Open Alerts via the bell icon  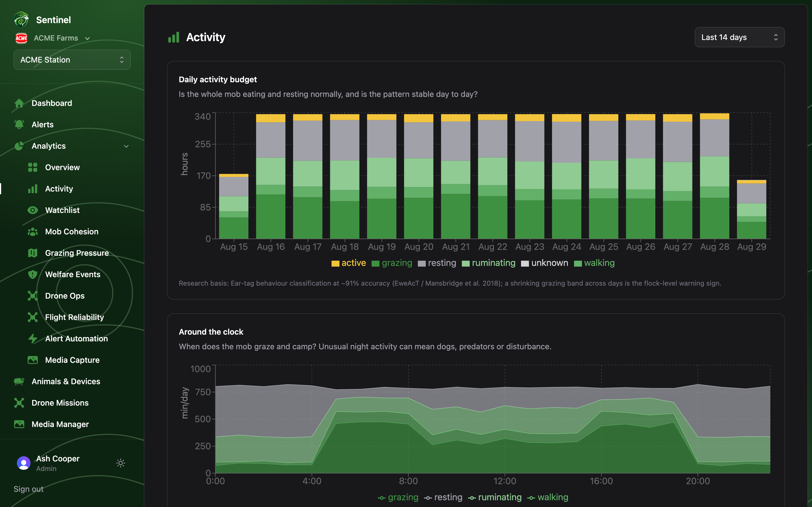[x=19, y=125]
